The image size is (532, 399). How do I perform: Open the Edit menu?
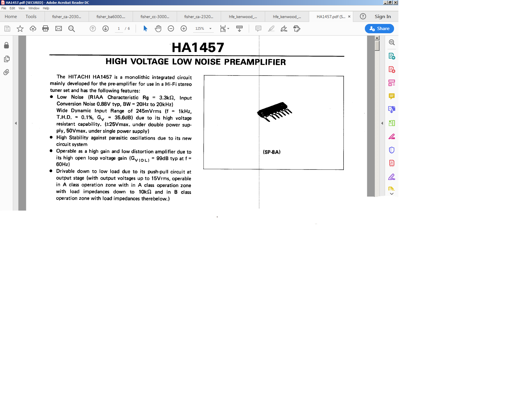pos(12,8)
